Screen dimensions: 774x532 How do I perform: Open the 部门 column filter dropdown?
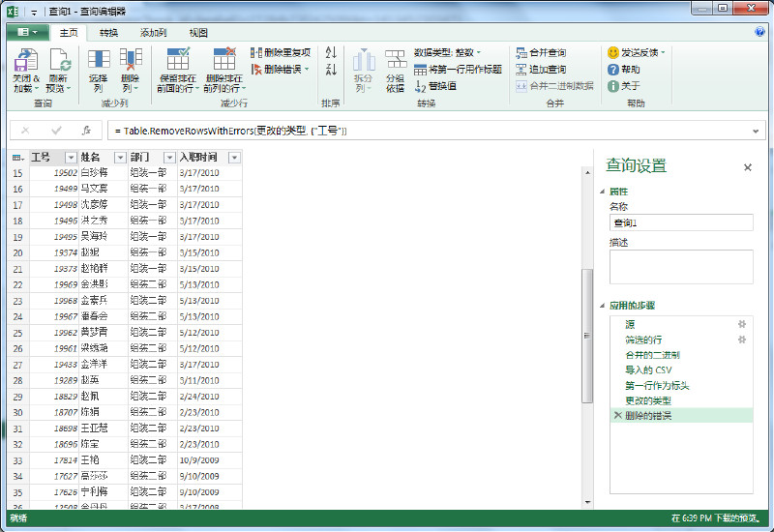pos(169,158)
